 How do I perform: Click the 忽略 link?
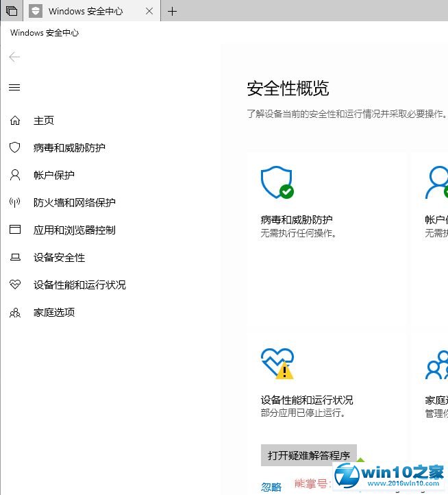[x=271, y=487]
